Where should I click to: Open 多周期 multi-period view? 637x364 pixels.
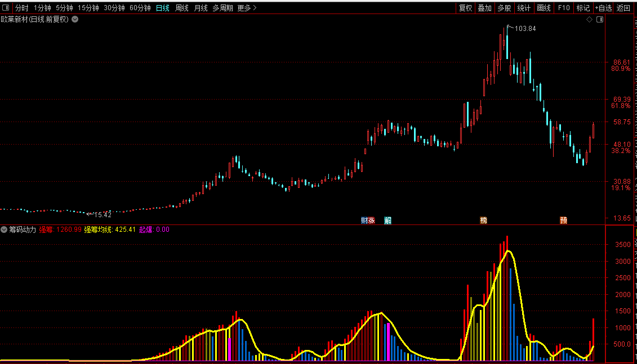pyautogui.click(x=222, y=8)
